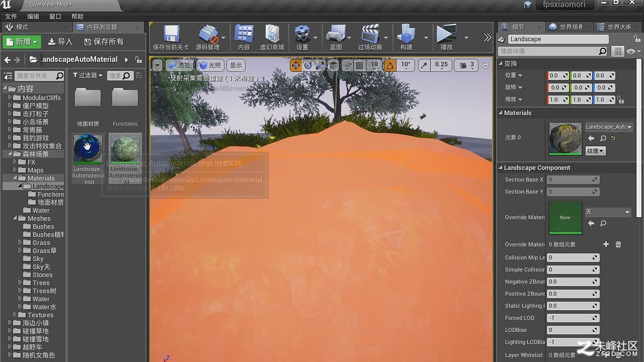Add an Override Materials array element

tap(606, 244)
